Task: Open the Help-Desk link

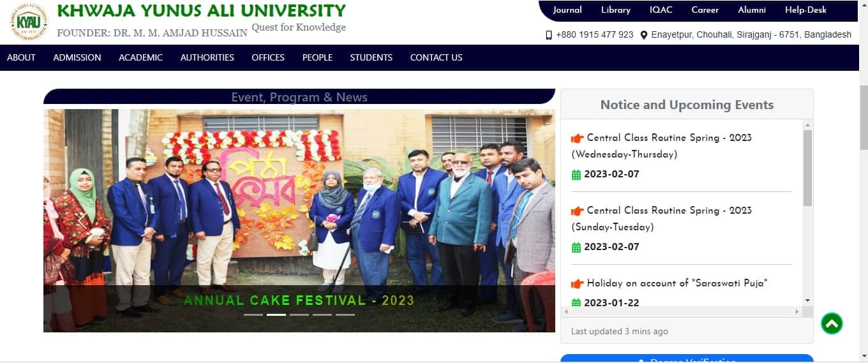Action: click(805, 10)
